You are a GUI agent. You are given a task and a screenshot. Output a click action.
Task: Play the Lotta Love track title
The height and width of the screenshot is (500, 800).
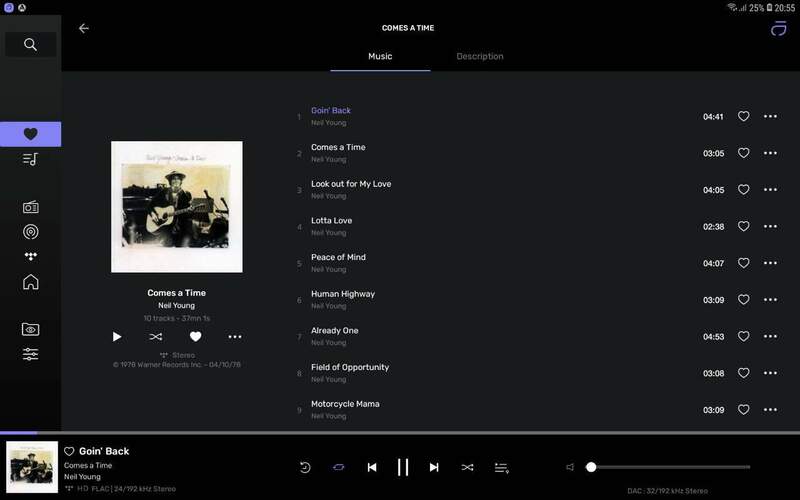332,221
